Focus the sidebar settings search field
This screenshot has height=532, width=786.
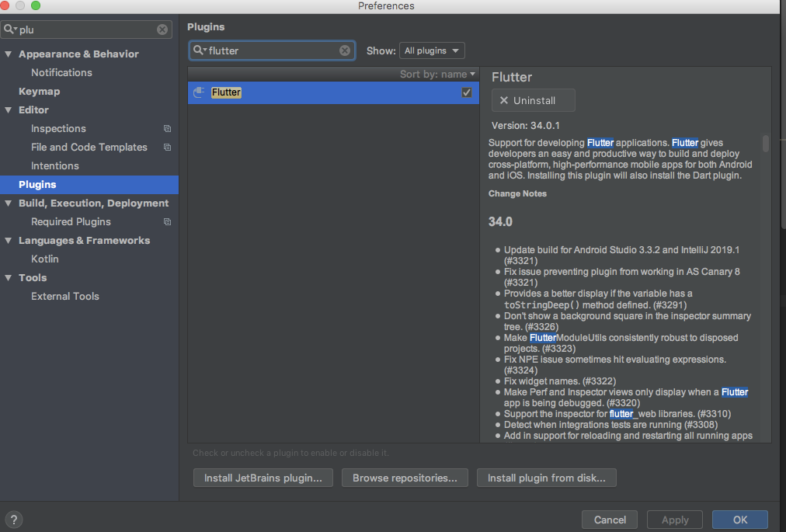(x=86, y=30)
